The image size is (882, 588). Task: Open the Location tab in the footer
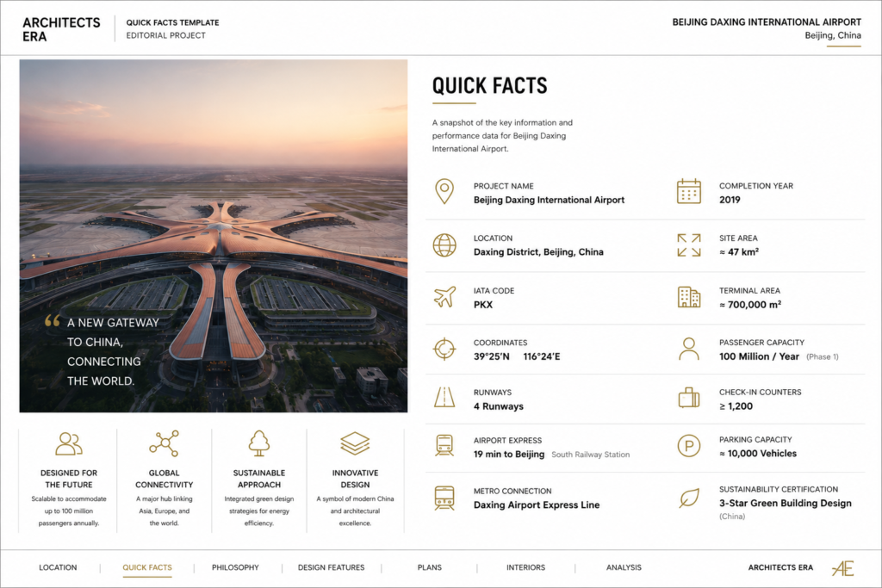click(x=58, y=567)
